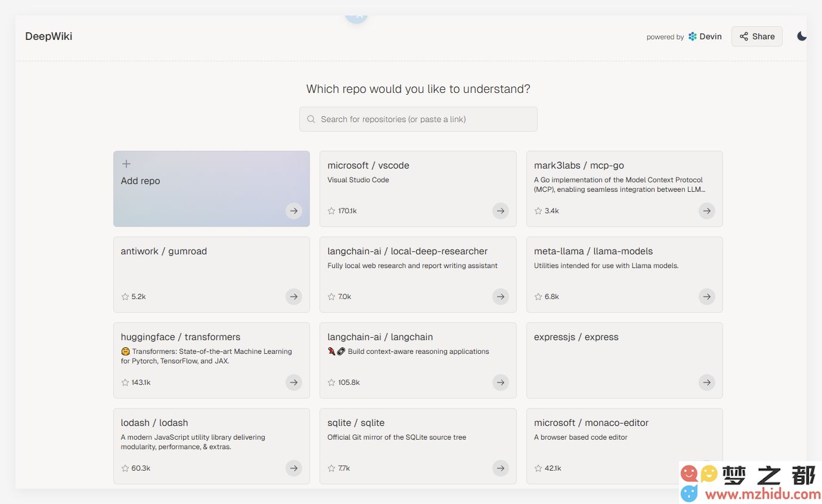Click 'Which repo would you like to understand?' heading
Image resolution: width=822 pixels, height=504 pixels.
click(x=418, y=89)
